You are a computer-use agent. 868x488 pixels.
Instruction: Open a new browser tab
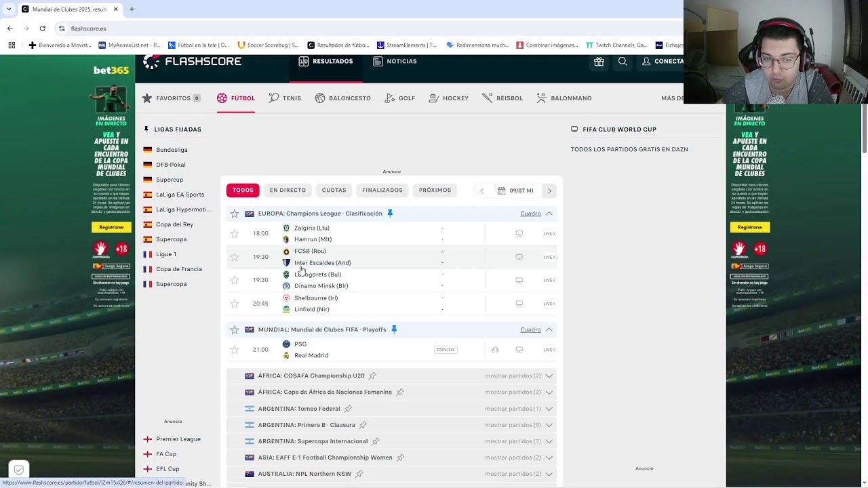click(x=132, y=9)
